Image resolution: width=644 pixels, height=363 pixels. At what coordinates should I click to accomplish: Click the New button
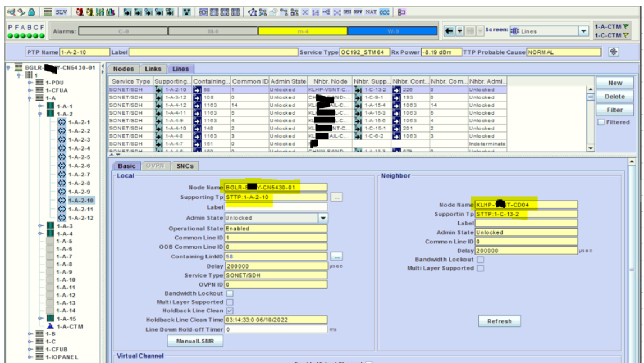tap(615, 83)
